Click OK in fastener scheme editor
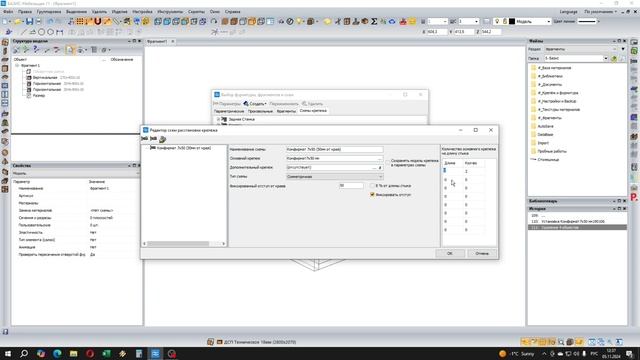 [x=449, y=253]
